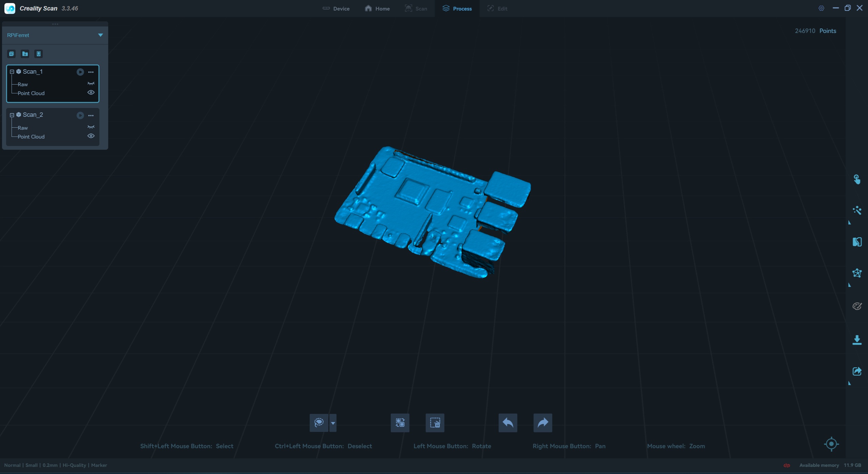Select the Scan_2 tree item
The width and height of the screenshot is (868, 474).
33,115
